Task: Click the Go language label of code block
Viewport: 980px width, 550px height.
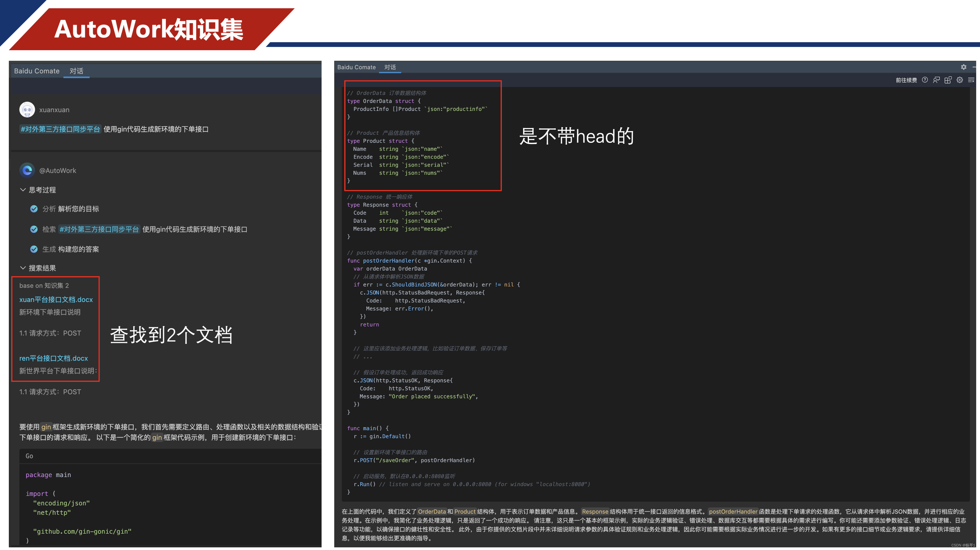Action: click(29, 456)
